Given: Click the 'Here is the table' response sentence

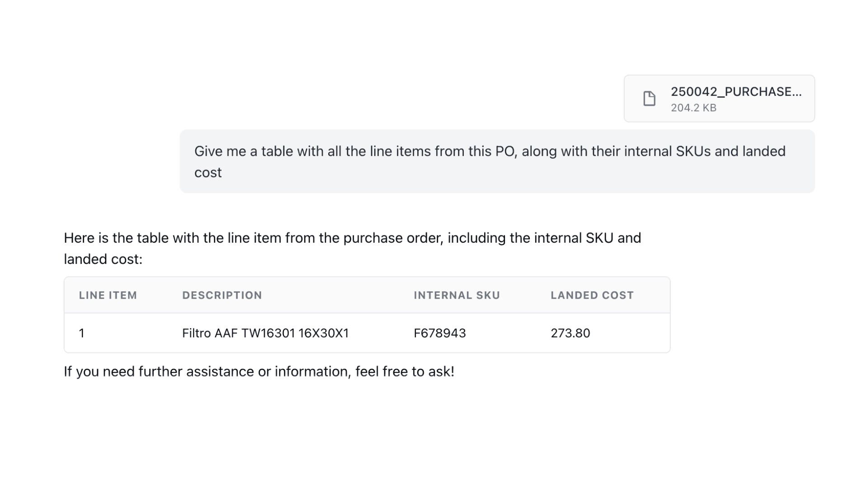Looking at the screenshot, I should 352,238.
